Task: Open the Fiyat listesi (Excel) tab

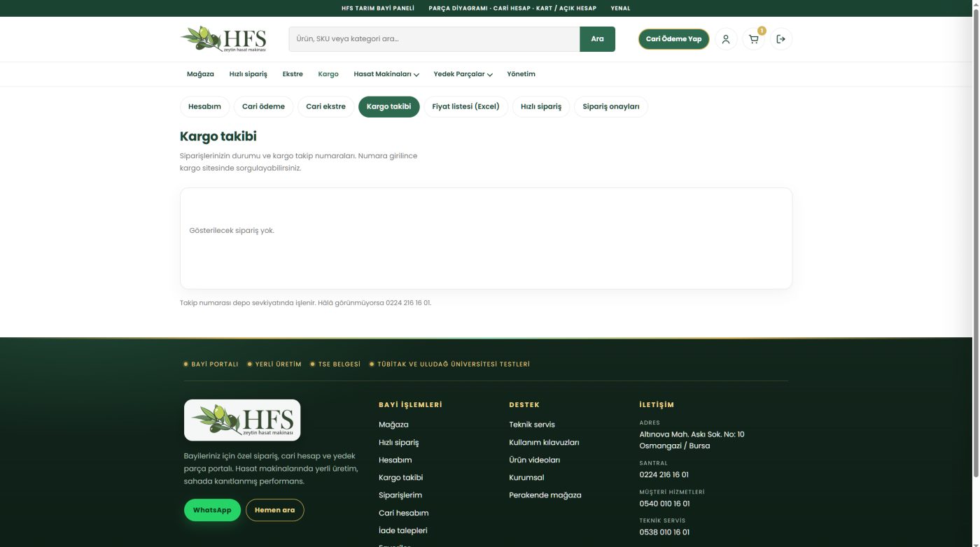Action: (465, 106)
